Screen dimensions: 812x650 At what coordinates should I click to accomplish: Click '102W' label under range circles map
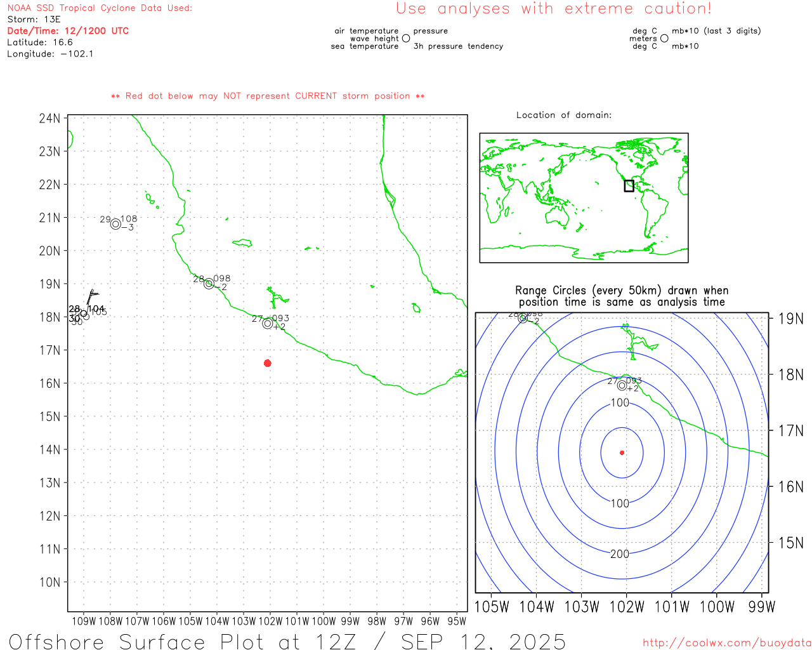[627, 607]
